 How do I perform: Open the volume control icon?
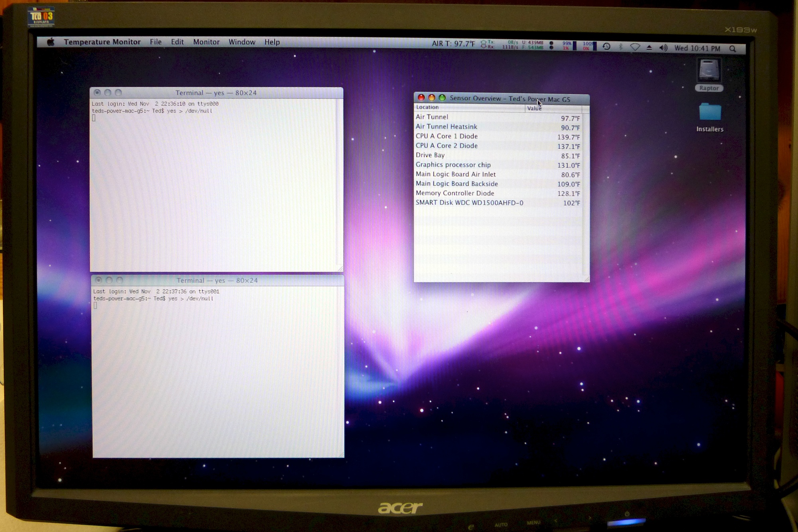(663, 48)
